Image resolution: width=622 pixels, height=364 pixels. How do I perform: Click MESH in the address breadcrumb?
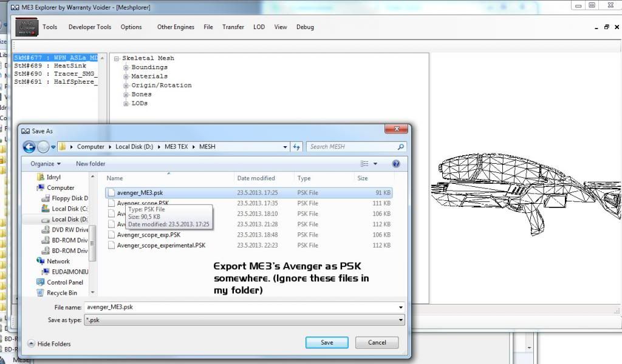click(x=207, y=147)
